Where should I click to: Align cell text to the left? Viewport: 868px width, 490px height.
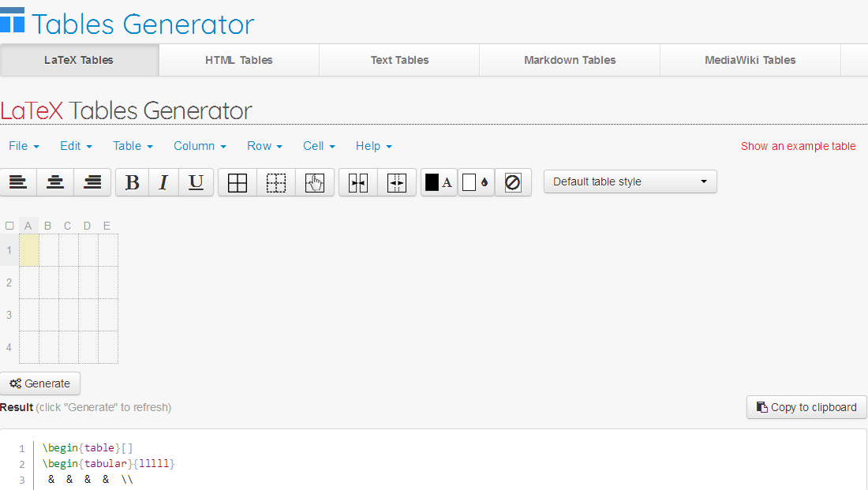pos(18,182)
